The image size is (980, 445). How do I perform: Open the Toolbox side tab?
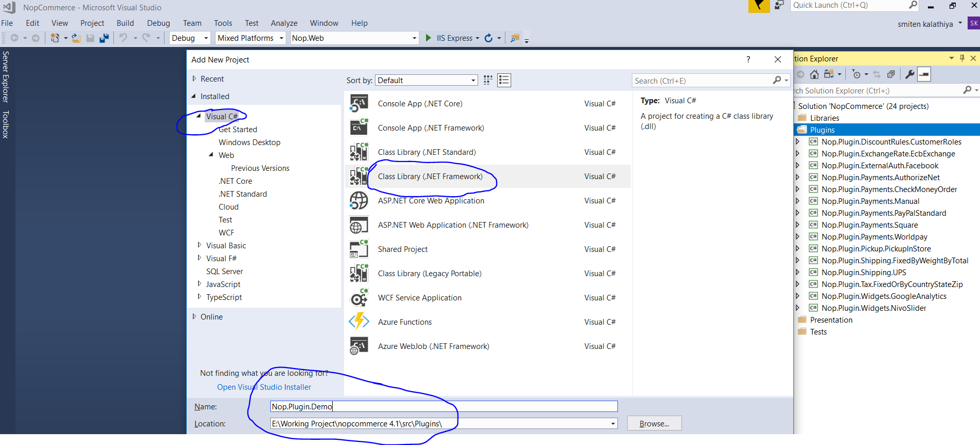tap(6, 124)
